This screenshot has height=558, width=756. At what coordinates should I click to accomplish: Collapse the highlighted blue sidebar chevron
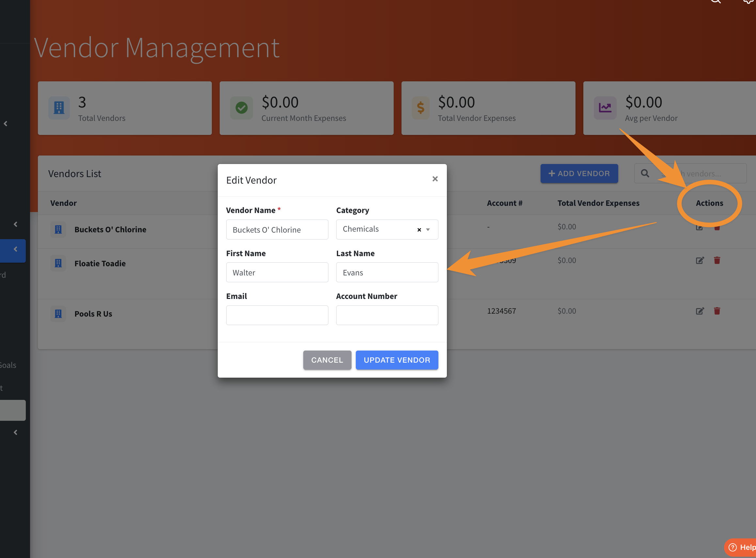(16, 249)
